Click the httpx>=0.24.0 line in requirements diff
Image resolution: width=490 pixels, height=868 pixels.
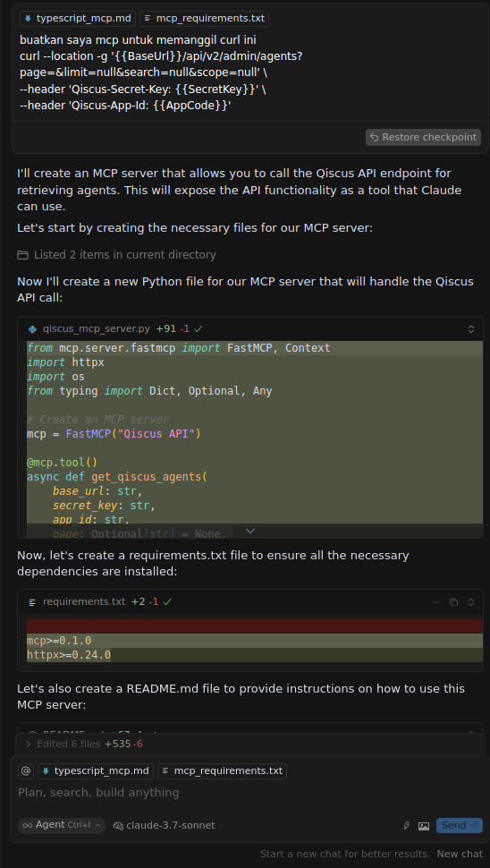[255, 655]
